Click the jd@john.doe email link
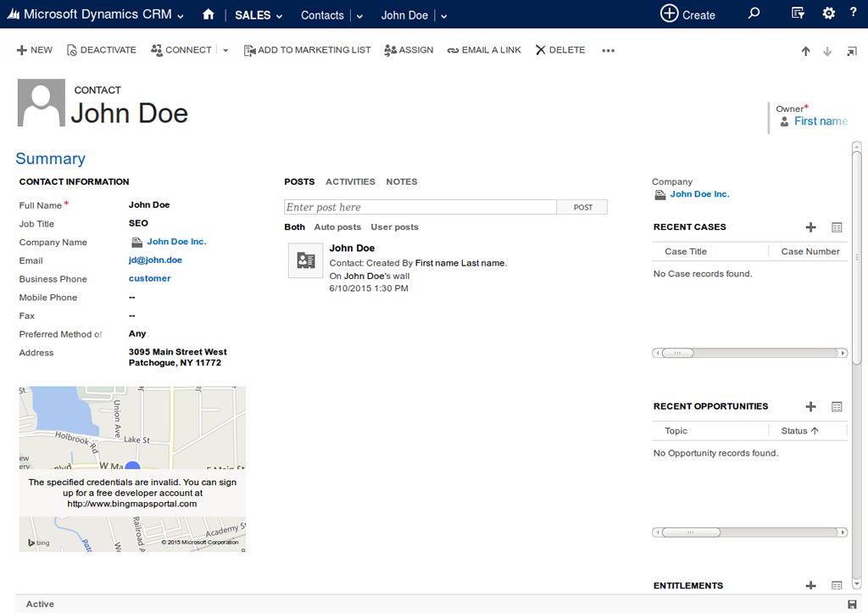The image size is (868, 614). [156, 260]
